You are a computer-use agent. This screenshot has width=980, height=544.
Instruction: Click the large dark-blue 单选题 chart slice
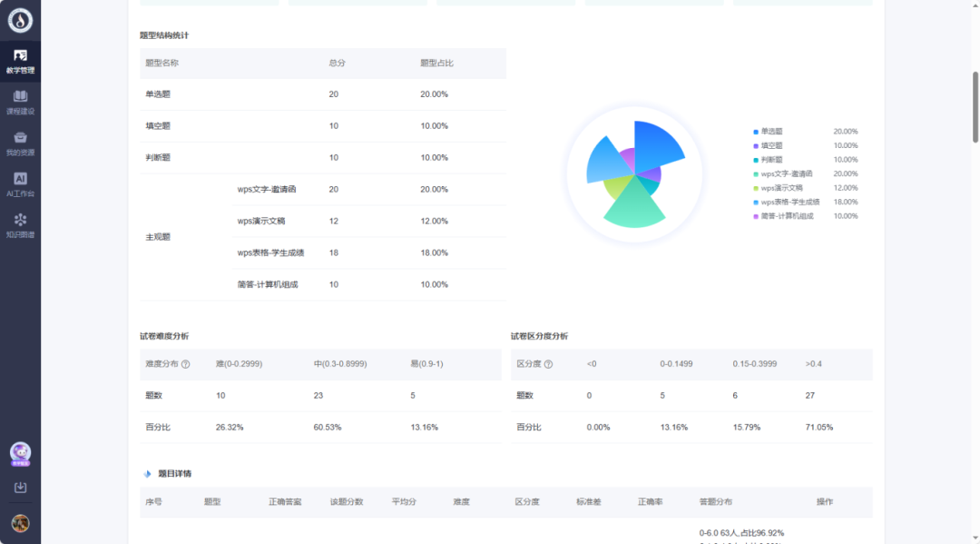(656, 145)
